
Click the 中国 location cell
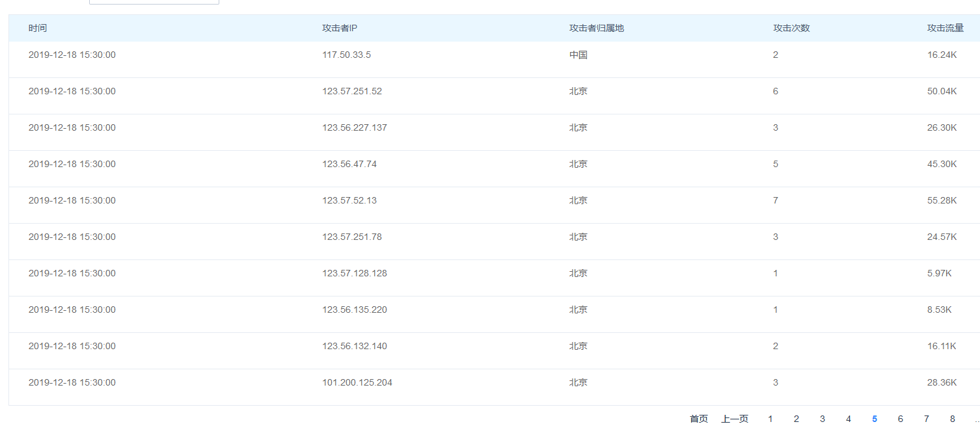(x=578, y=55)
